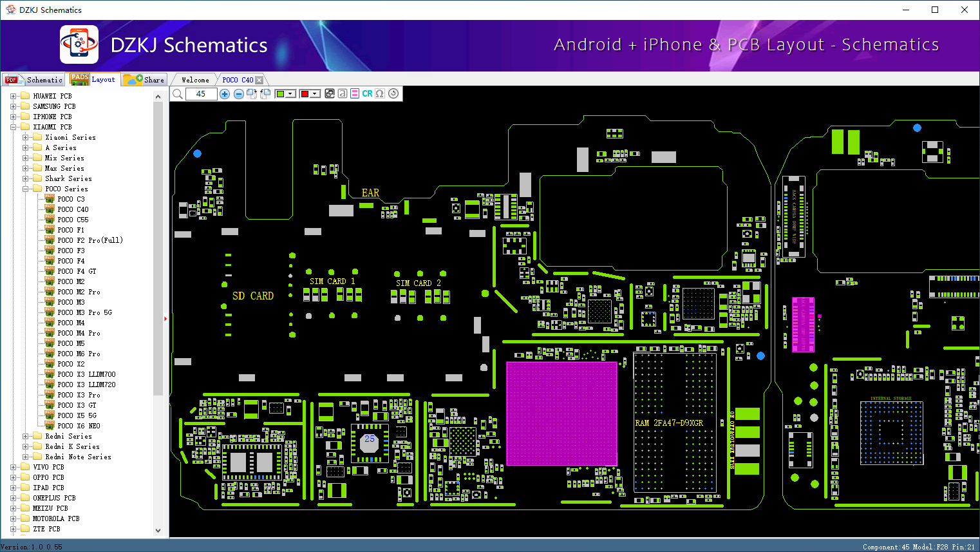
Task: Click the pink layer bars icon
Action: 355,94
